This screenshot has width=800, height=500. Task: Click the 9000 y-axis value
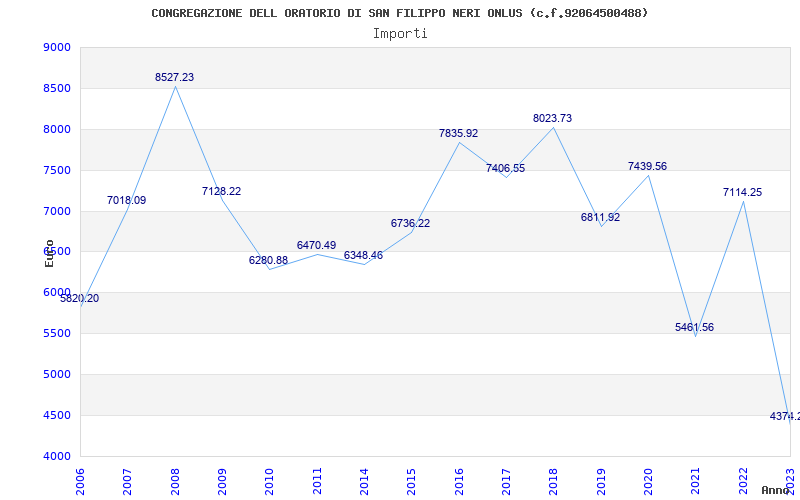(57, 47)
